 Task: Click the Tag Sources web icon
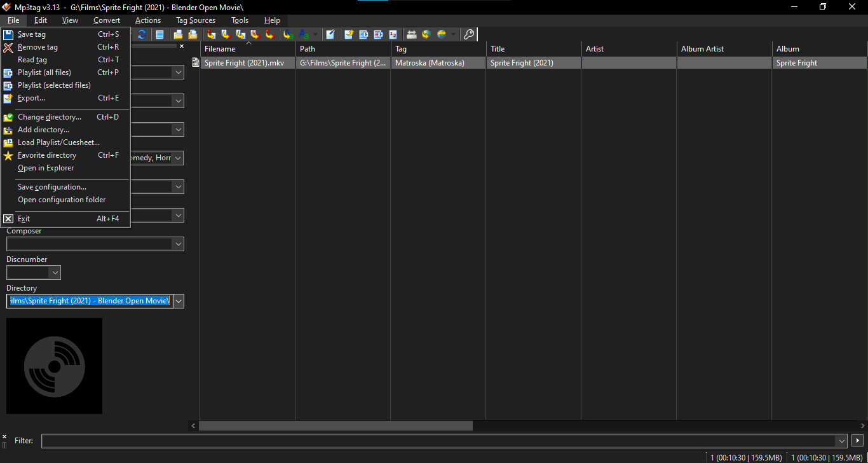coord(442,34)
